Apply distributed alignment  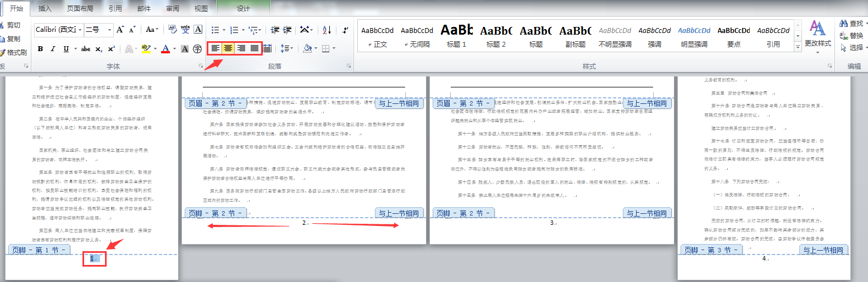coord(267,48)
